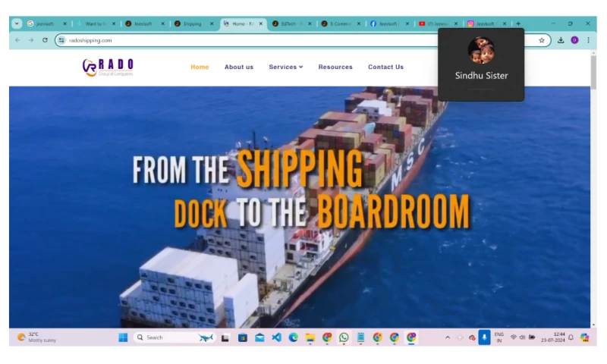Image resolution: width=607 pixels, height=364 pixels.
Task: Open the purple Chrome profile avatar
Action: [x=574, y=40]
